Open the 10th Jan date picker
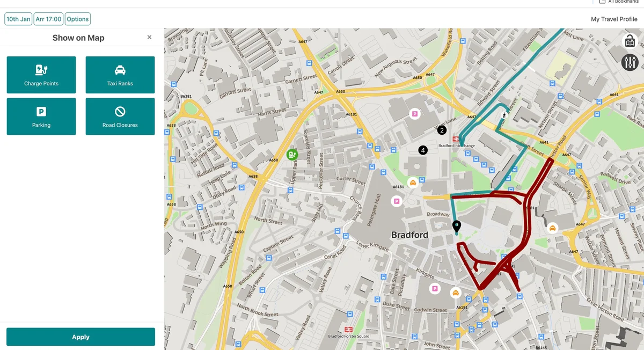This screenshot has height=350, width=644. (x=18, y=19)
